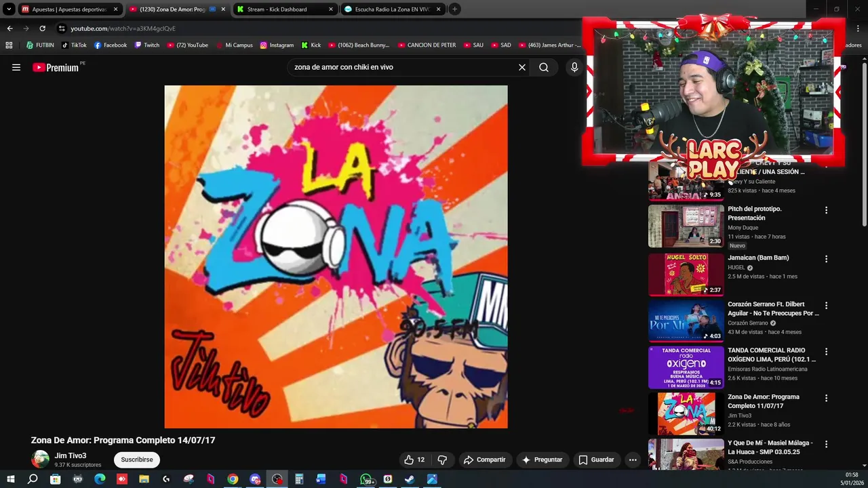Click the Guardar save button

coord(596,460)
